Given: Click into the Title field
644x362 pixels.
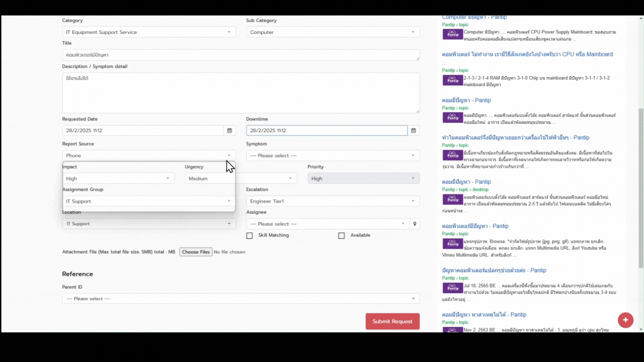Looking at the screenshot, I should [241, 55].
